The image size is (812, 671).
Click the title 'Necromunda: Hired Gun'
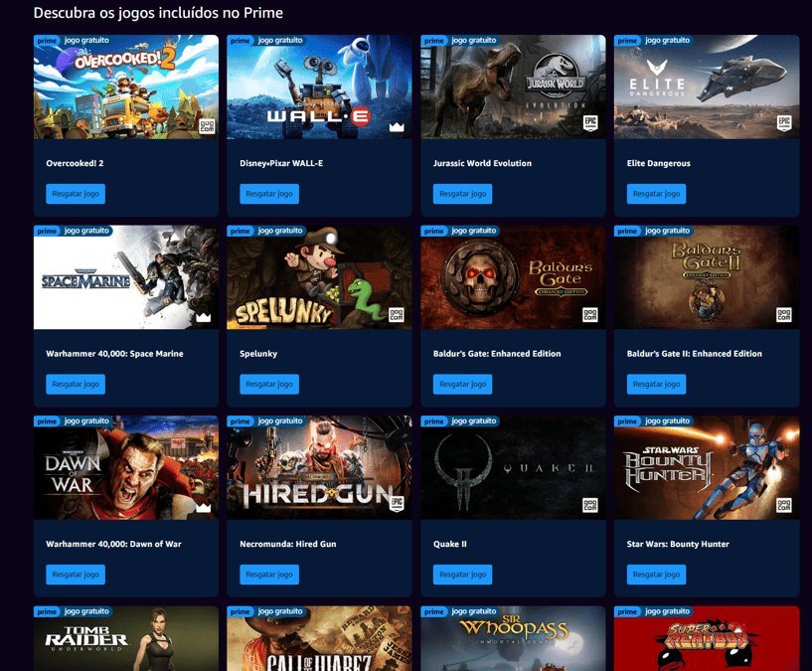point(288,544)
